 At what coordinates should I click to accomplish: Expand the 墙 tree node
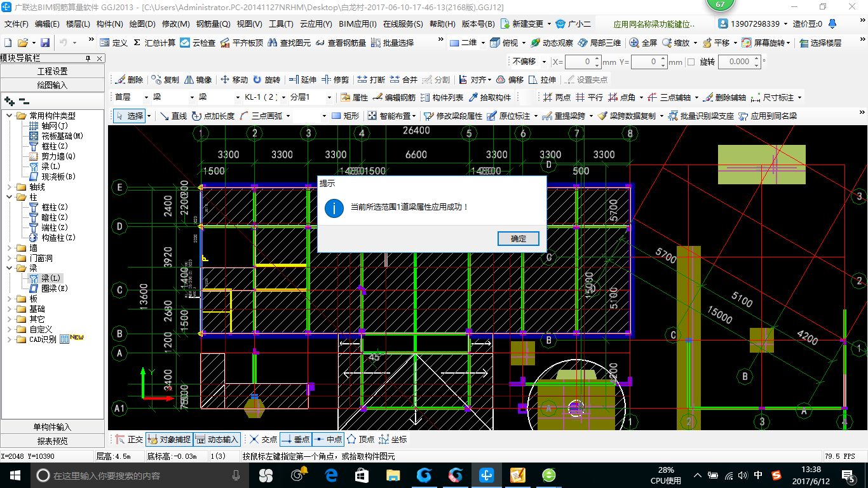[x=9, y=248]
